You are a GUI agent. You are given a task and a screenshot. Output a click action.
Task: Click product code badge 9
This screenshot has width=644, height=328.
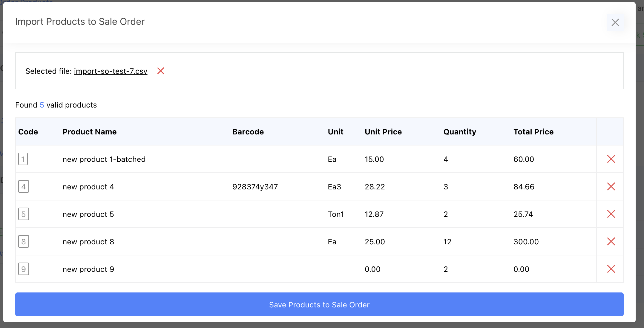pyautogui.click(x=24, y=269)
